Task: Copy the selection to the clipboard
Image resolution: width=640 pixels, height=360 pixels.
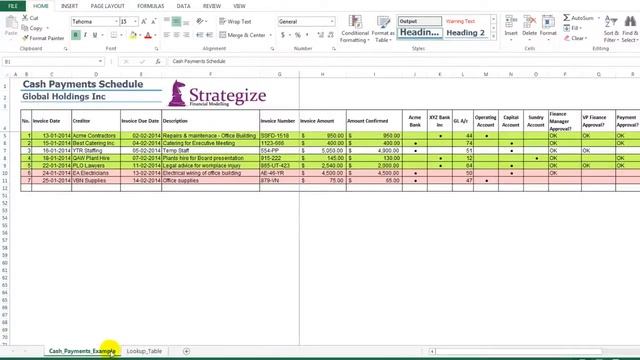Action: [25, 28]
